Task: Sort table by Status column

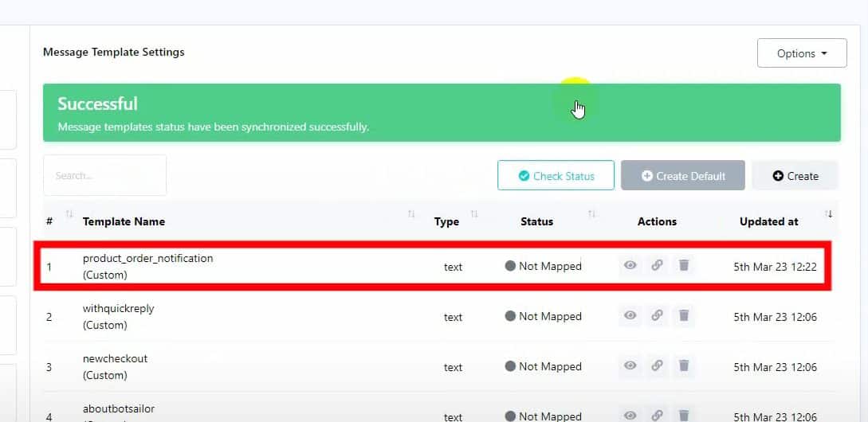Action: 536,221
